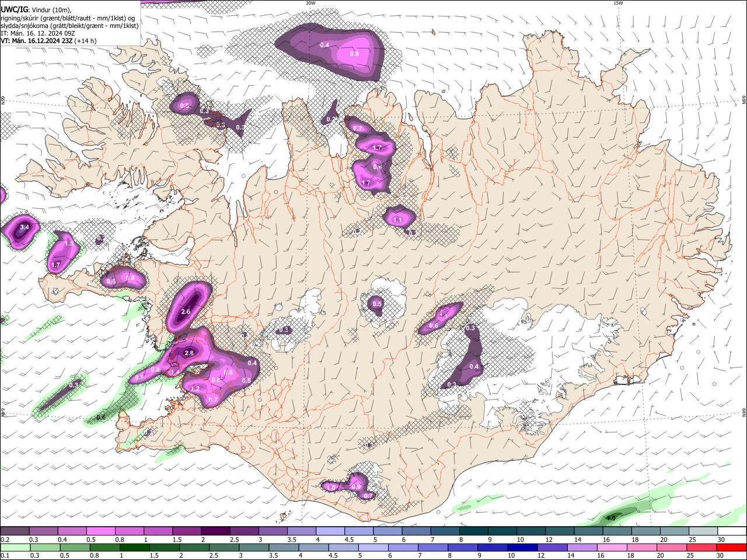Viewport: 747px width, 560px height.
Task: Pick the dark purple upper swatch starting at 2
Action: tap(215, 531)
